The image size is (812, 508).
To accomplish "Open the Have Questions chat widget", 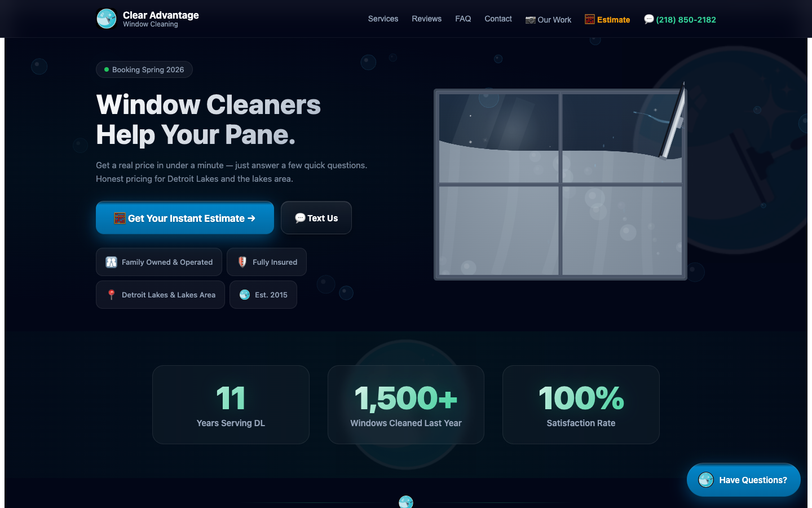I will click(x=743, y=480).
